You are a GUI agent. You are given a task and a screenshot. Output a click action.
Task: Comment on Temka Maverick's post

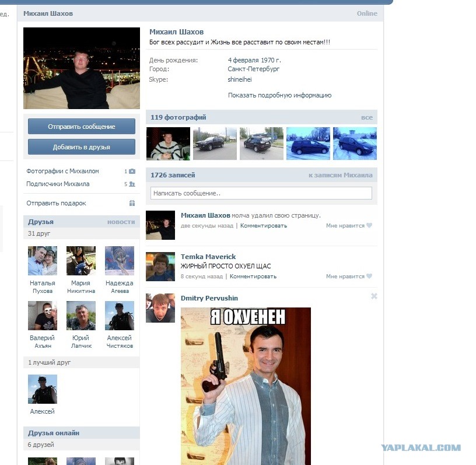click(253, 277)
